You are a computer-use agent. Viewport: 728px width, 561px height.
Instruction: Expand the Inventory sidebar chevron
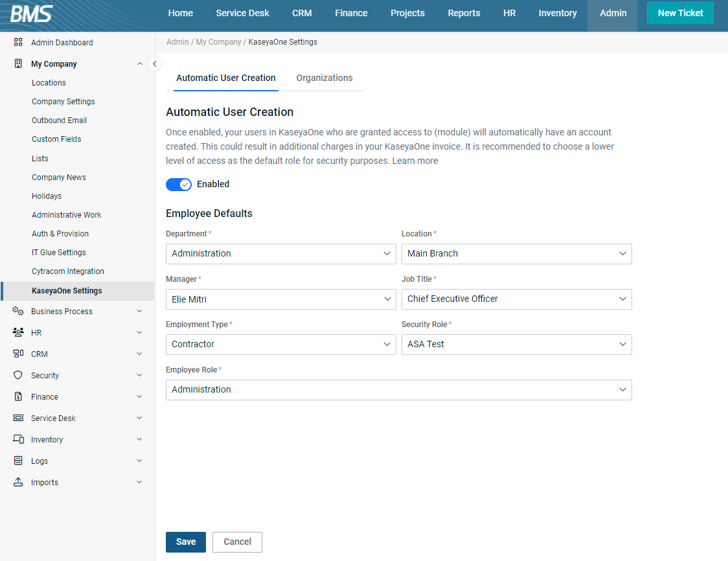point(140,439)
